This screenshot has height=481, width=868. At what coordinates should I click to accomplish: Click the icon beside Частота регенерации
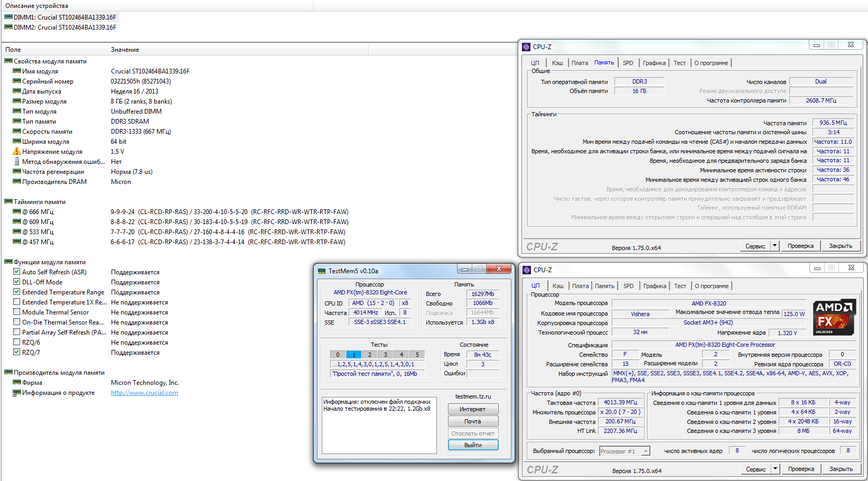(x=17, y=171)
